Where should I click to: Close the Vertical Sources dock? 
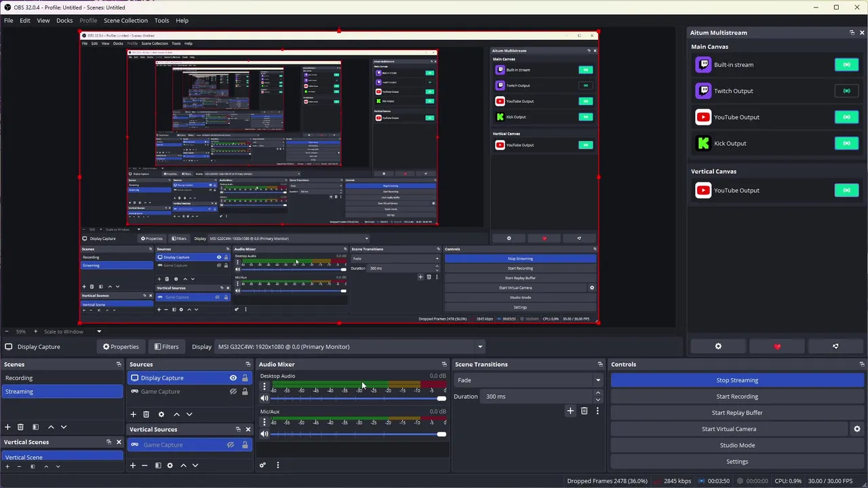[x=248, y=429]
